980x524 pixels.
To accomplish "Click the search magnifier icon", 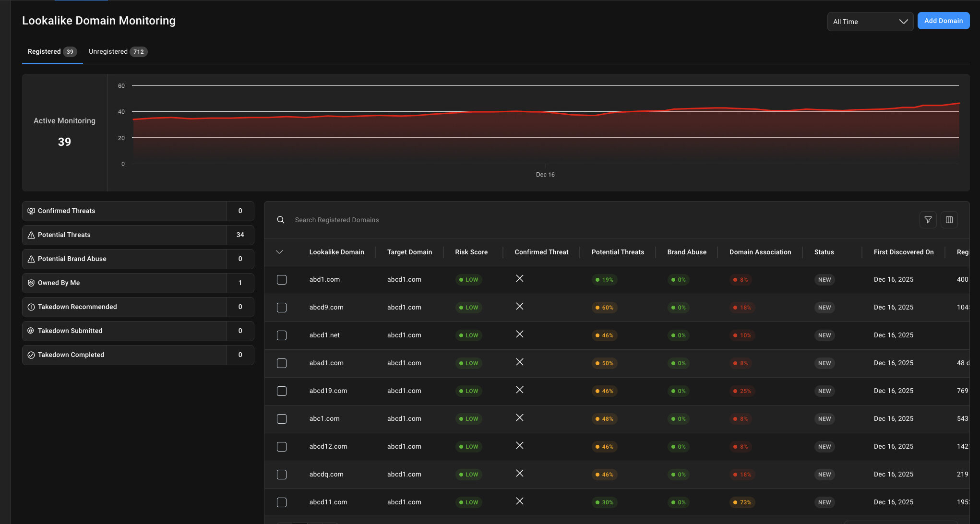I will 281,220.
